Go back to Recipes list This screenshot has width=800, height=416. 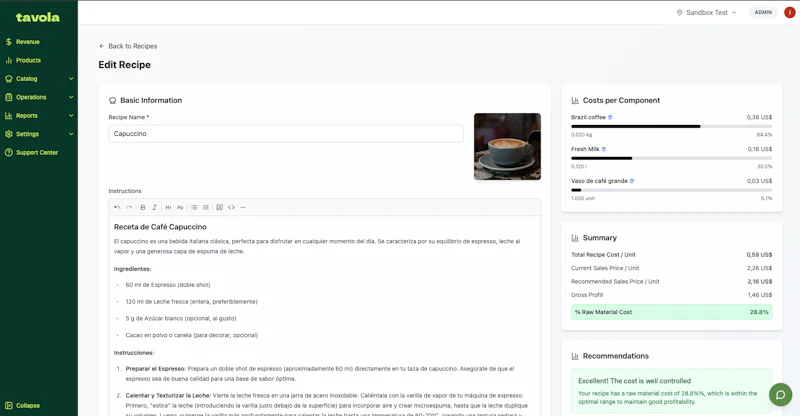[x=128, y=46]
